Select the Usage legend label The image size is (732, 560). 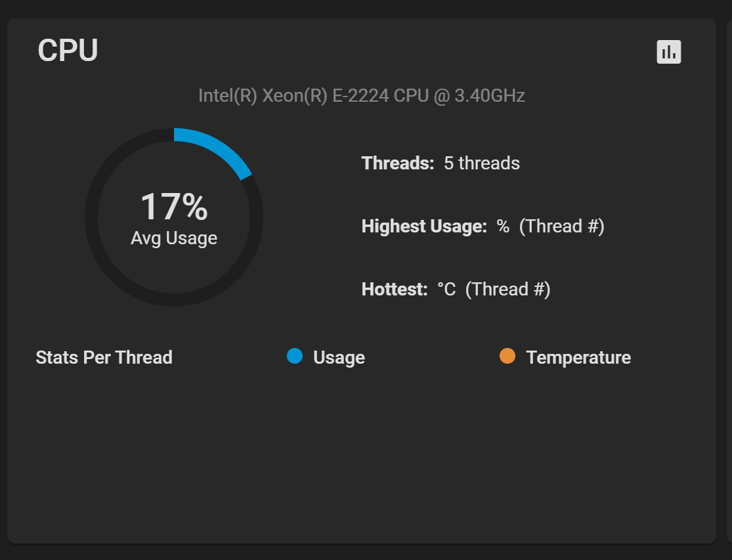(x=339, y=357)
